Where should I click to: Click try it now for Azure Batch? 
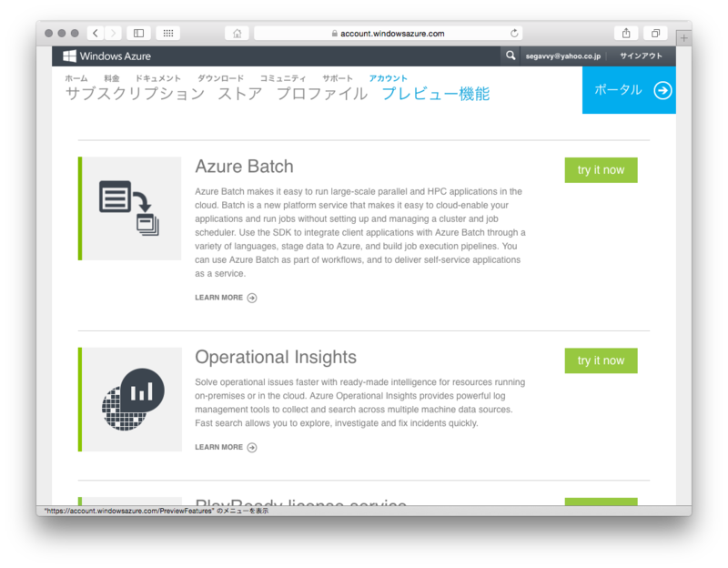601,170
